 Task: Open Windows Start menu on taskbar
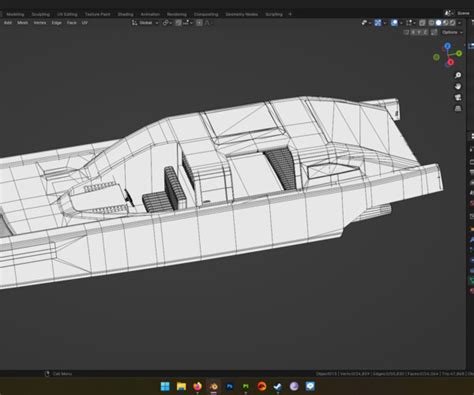(x=165, y=386)
